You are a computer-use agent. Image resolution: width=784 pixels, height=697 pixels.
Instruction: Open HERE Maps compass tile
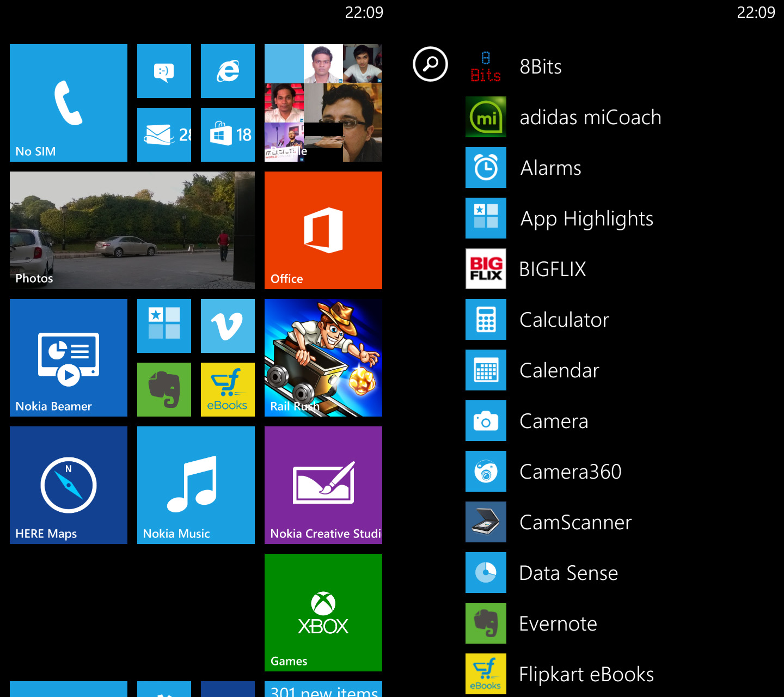pos(69,485)
